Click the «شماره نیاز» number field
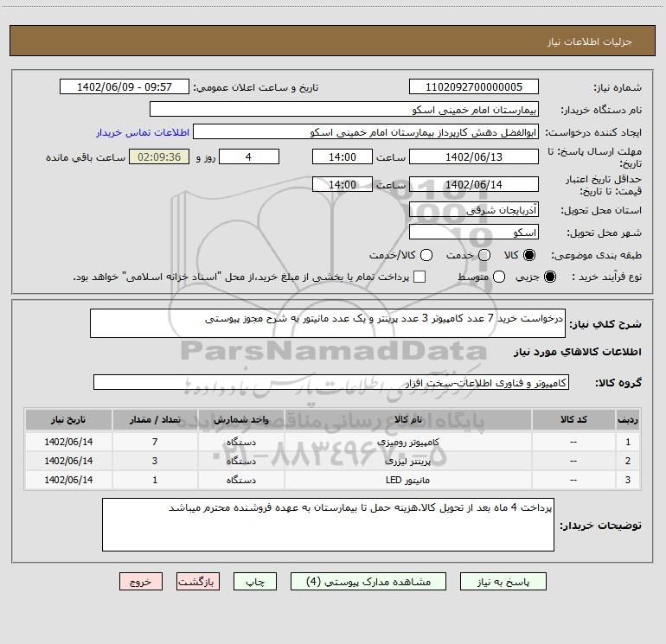This screenshot has height=644, width=666. click(473, 87)
